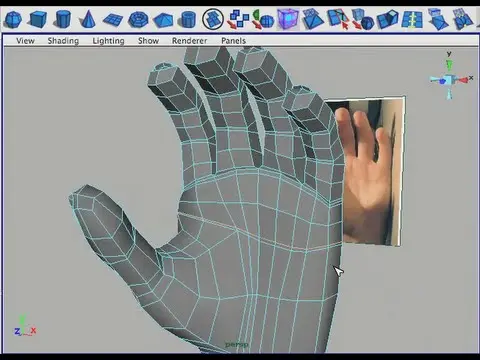Create a polygon plane from the shelf

click(113, 20)
